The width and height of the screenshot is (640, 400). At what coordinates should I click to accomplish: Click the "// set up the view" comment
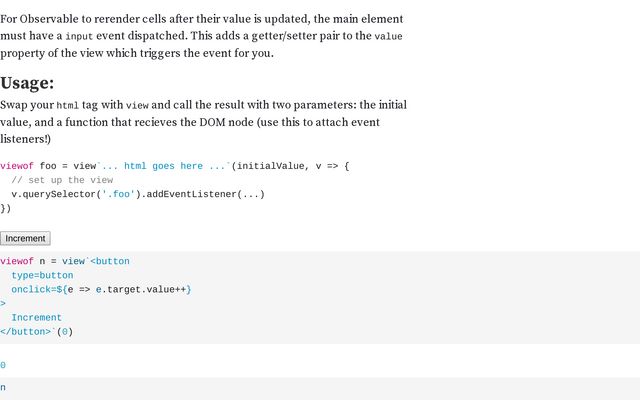[x=62, y=180]
